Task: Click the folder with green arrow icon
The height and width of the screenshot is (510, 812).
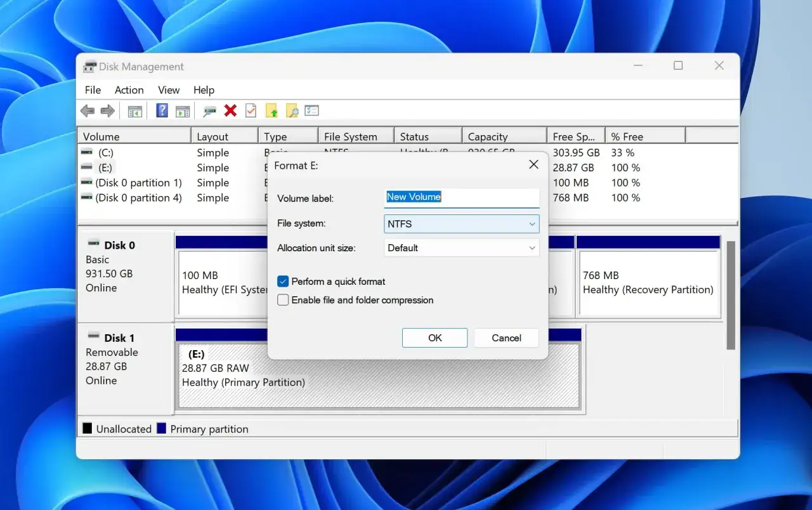Action: (x=272, y=110)
